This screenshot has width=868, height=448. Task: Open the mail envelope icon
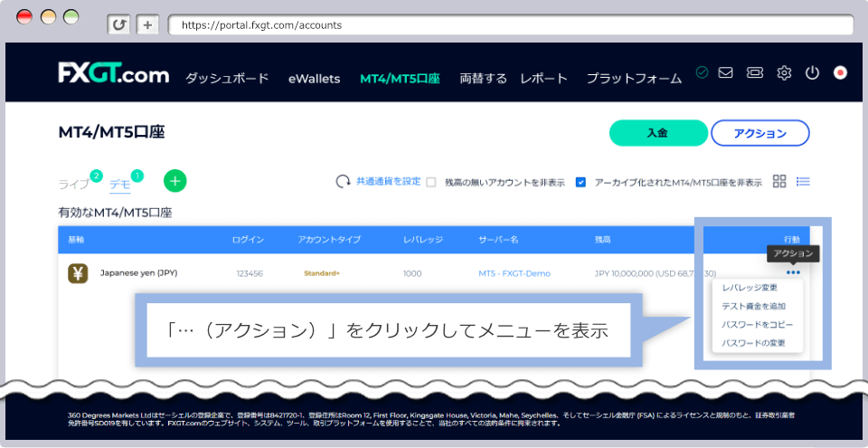725,72
